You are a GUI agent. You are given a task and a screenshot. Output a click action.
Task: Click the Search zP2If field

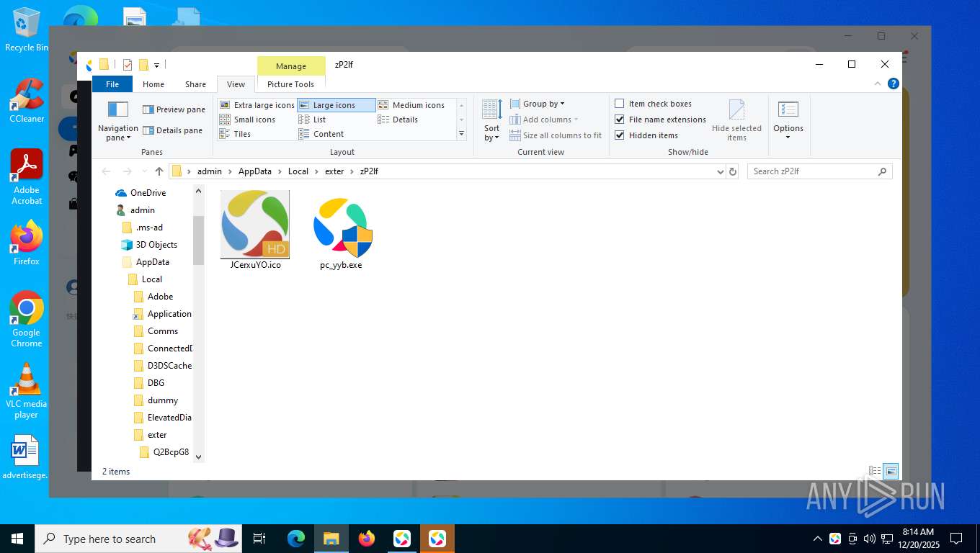(819, 171)
